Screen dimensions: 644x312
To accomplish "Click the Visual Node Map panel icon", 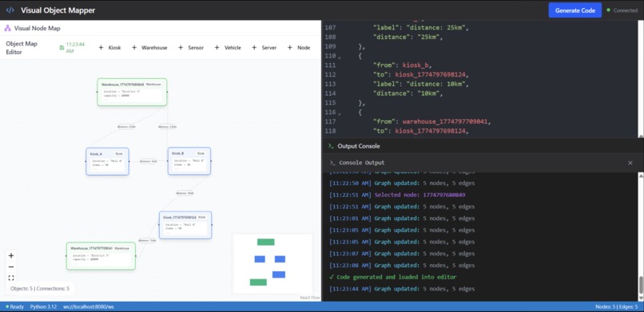I will pos(7,28).
